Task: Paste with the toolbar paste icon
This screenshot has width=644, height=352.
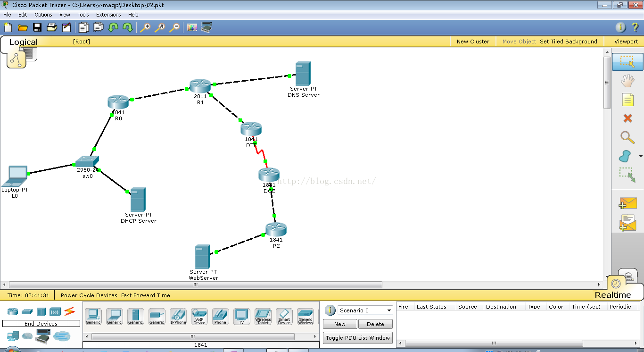Action: [x=98, y=27]
